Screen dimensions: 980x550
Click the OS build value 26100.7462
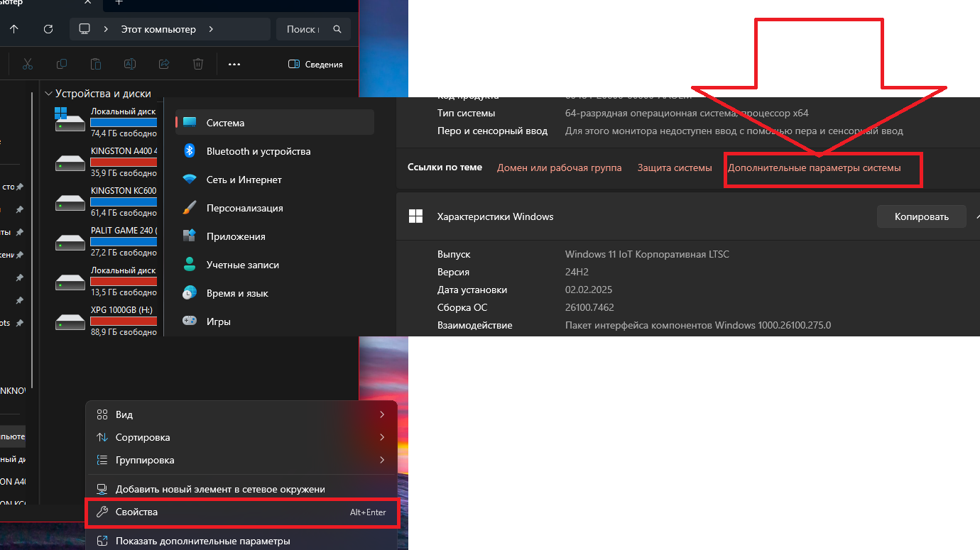click(589, 307)
